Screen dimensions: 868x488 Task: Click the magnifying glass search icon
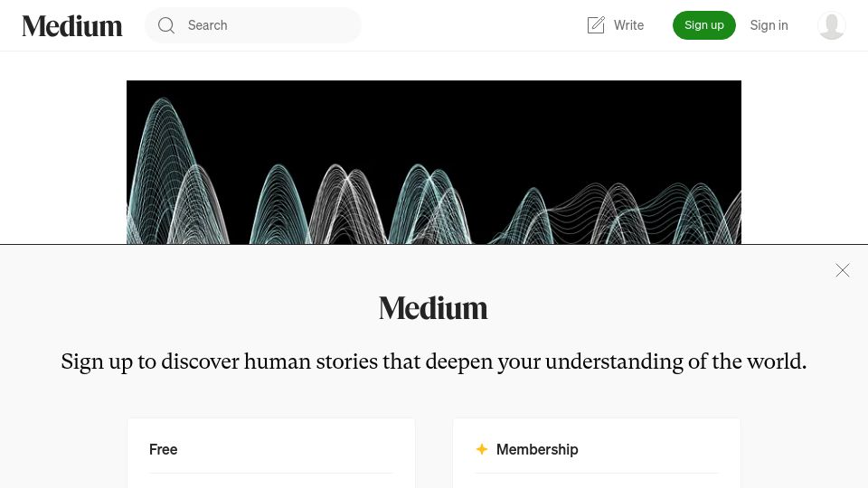click(166, 25)
